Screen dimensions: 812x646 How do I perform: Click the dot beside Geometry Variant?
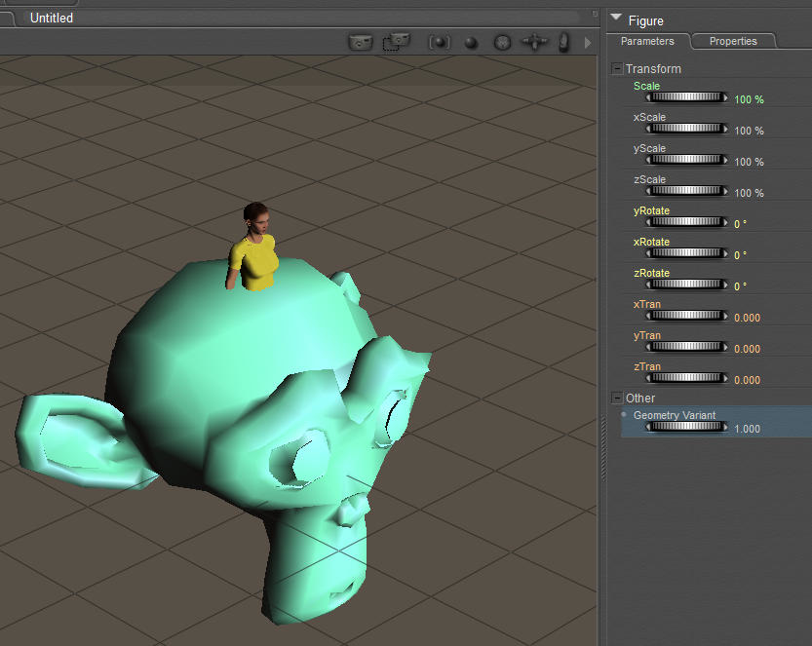624,415
